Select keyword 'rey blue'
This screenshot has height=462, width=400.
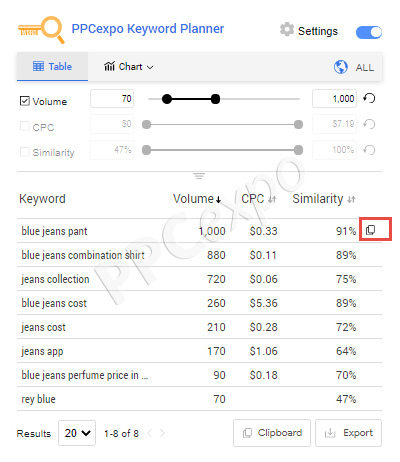[38, 399]
